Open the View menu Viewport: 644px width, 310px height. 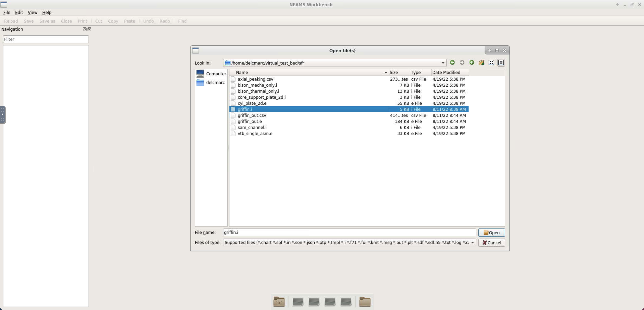coord(32,13)
